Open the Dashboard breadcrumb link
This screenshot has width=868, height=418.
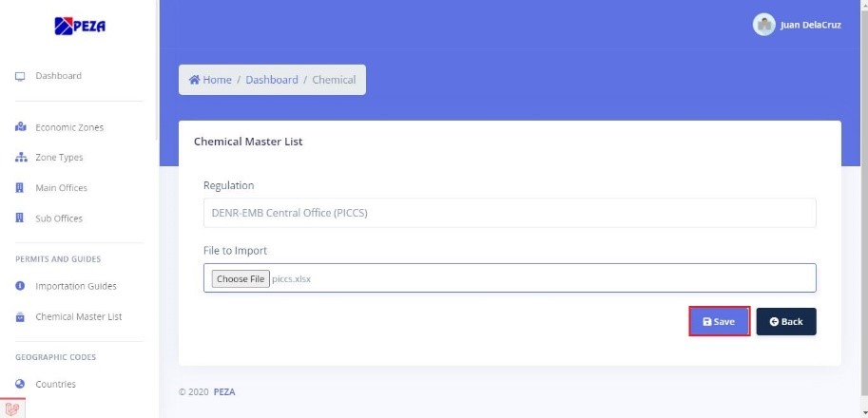coord(271,80)
